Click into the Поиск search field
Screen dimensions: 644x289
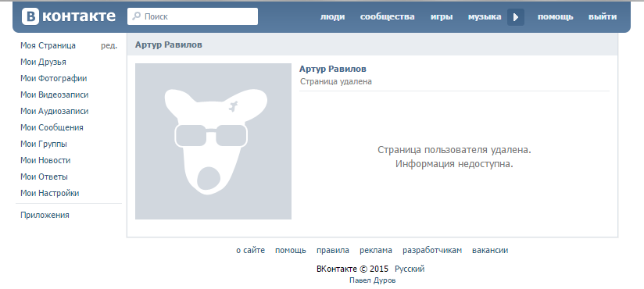pos(192,16)
